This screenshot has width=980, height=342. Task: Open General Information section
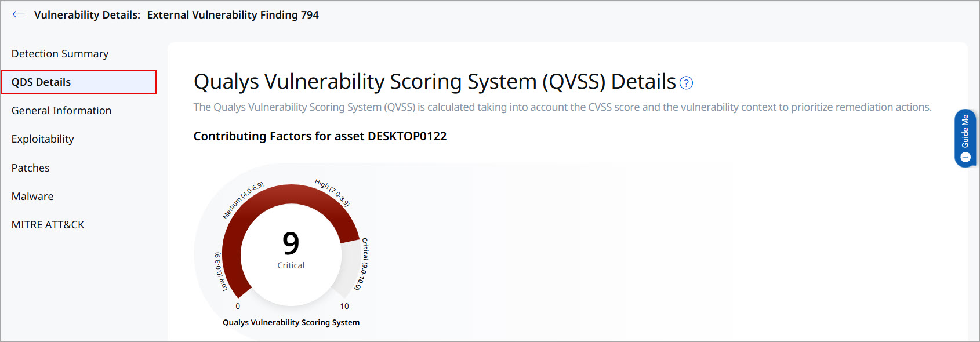pos(61,111)
